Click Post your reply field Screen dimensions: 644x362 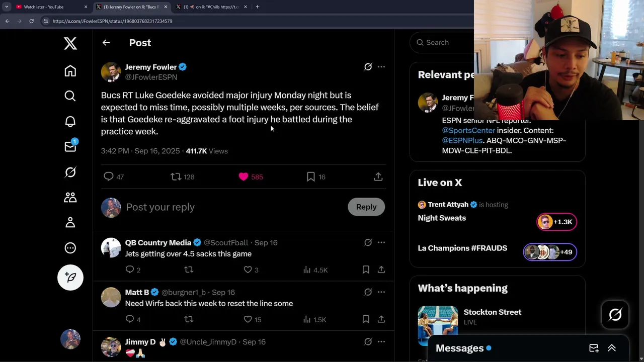234,207
